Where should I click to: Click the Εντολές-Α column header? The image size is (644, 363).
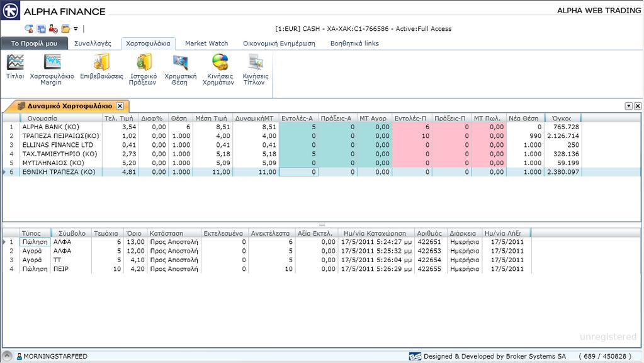pos(298,118)
